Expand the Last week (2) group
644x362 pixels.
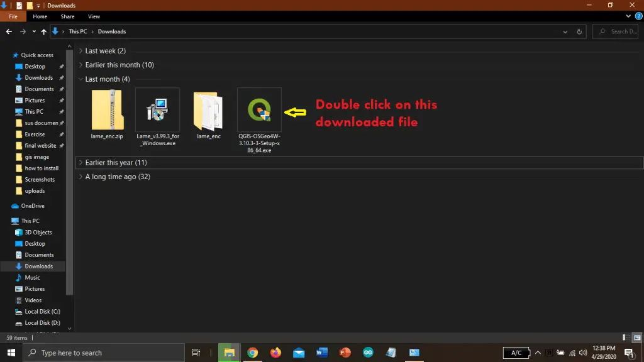coord(81,51)
